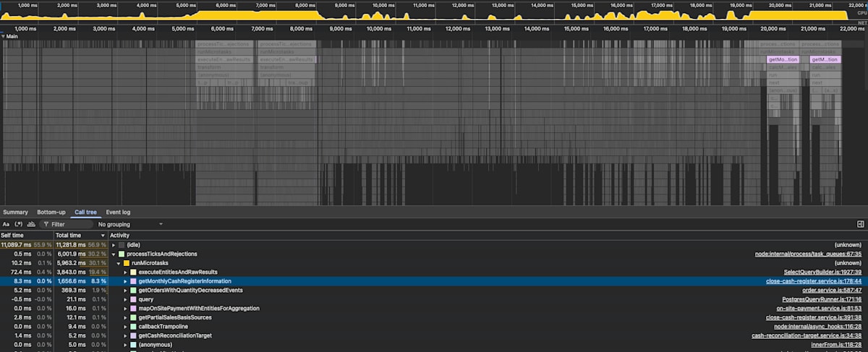Expand the (idle) row
The width and height of the screenshot is (868, 352).
point(113,245)
